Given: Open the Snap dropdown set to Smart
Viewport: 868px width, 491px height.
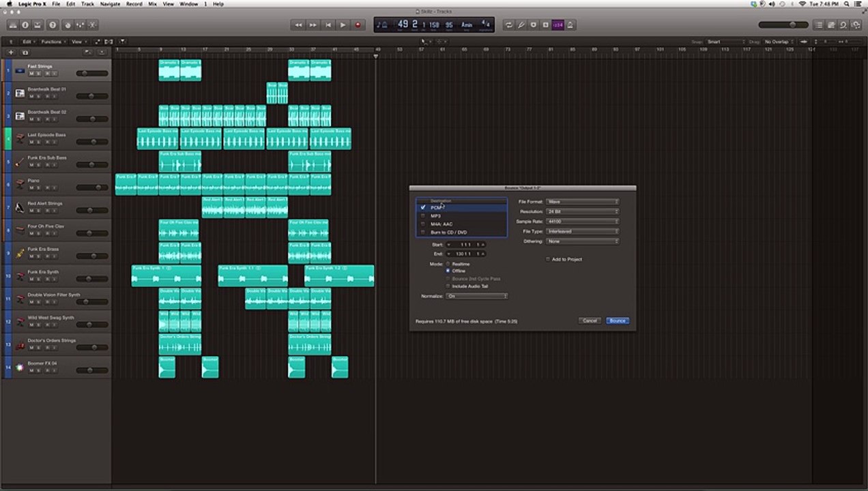Looking at the screenshot, I should 726,42.
